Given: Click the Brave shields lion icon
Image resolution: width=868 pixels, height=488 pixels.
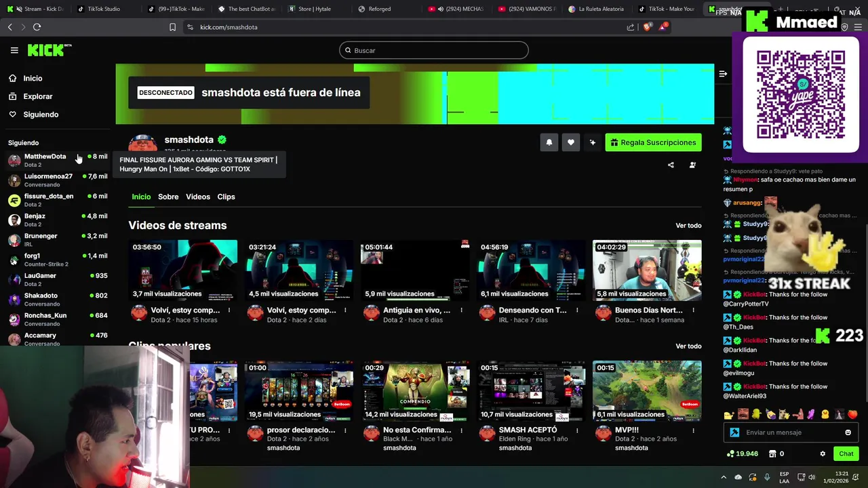Looking at the screenshot, I should [x=647, y=27].
